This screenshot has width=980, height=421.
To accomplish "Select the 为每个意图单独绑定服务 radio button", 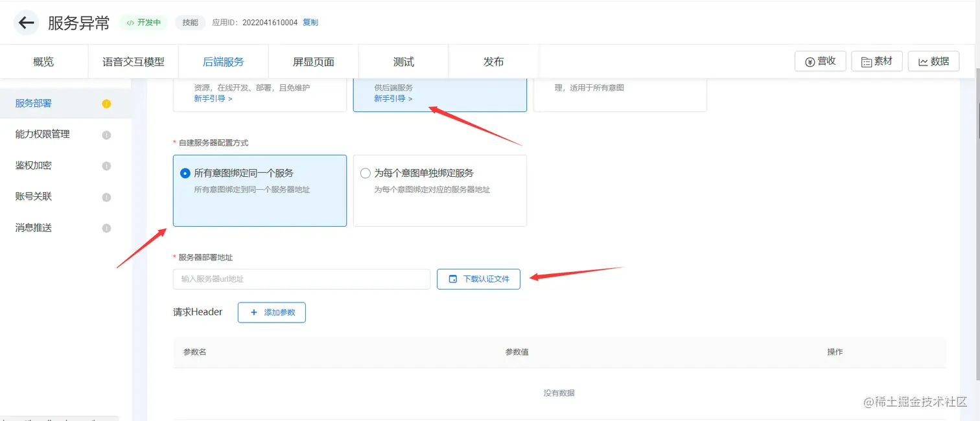I will click(x=365, y=173).
